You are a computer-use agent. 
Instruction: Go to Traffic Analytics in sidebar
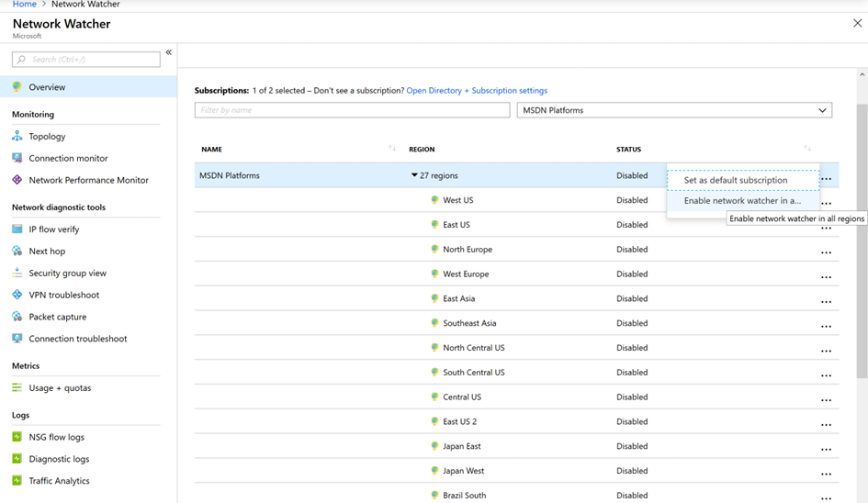pos(59,480)
